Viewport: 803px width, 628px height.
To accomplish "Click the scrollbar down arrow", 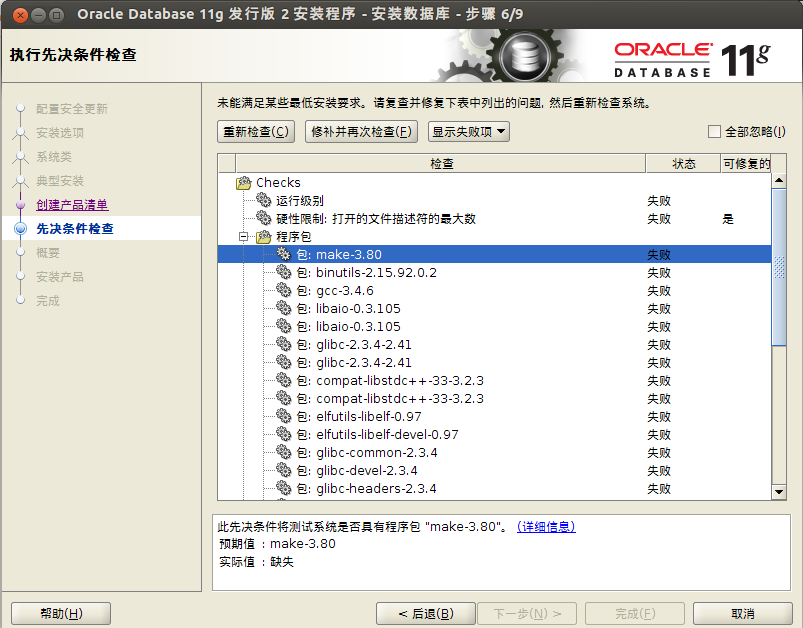I will pos(778,492).
